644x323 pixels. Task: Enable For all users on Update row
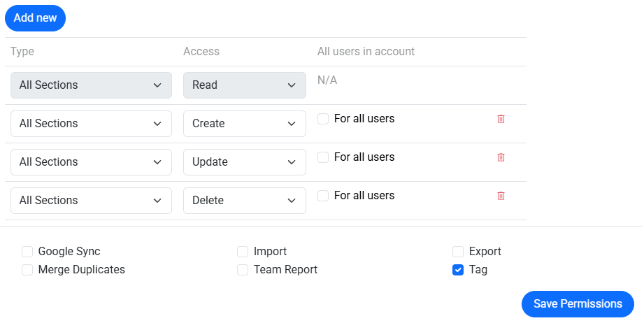[323, 157]
